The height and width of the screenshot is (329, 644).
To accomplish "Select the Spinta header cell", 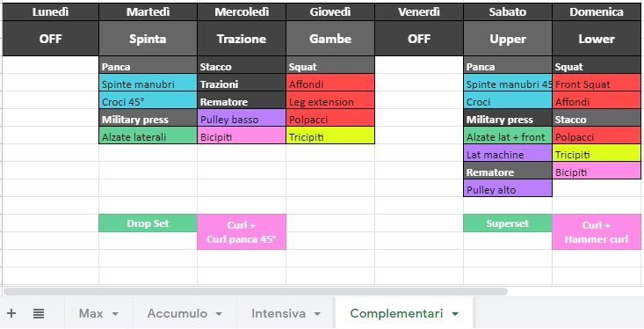I will [148, 39].
